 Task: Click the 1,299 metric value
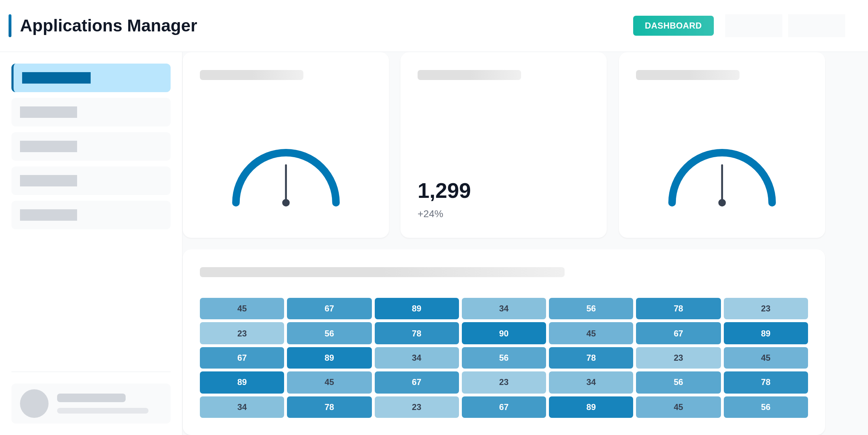click(x=444, y=190)
